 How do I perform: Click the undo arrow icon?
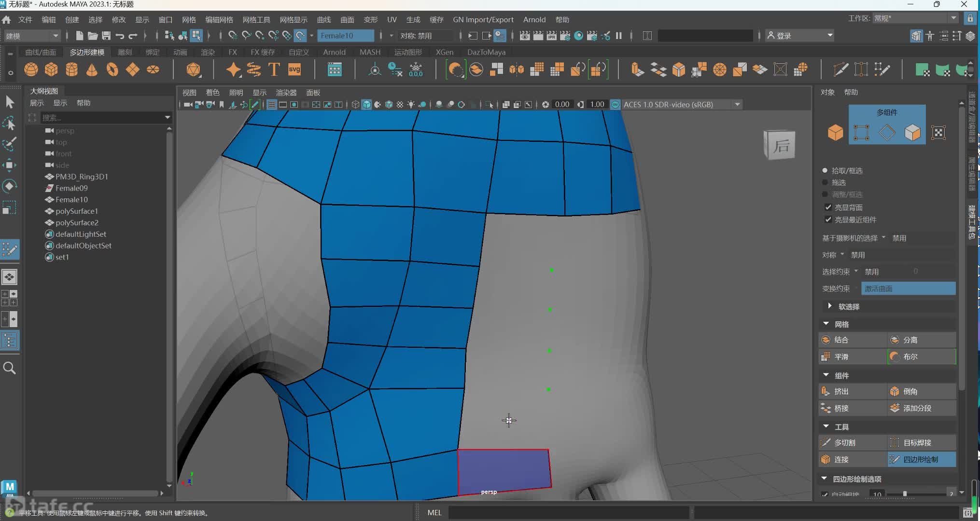(x=120, y=35)
